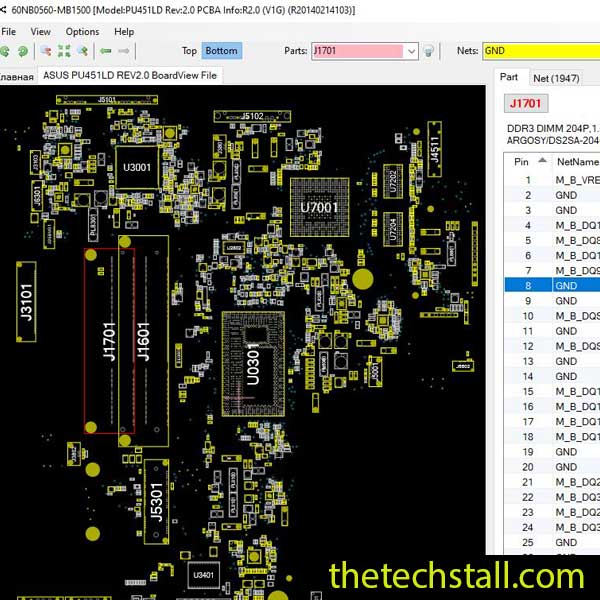
Task: Click the J5301 connector on board
Action: point(157,502)
